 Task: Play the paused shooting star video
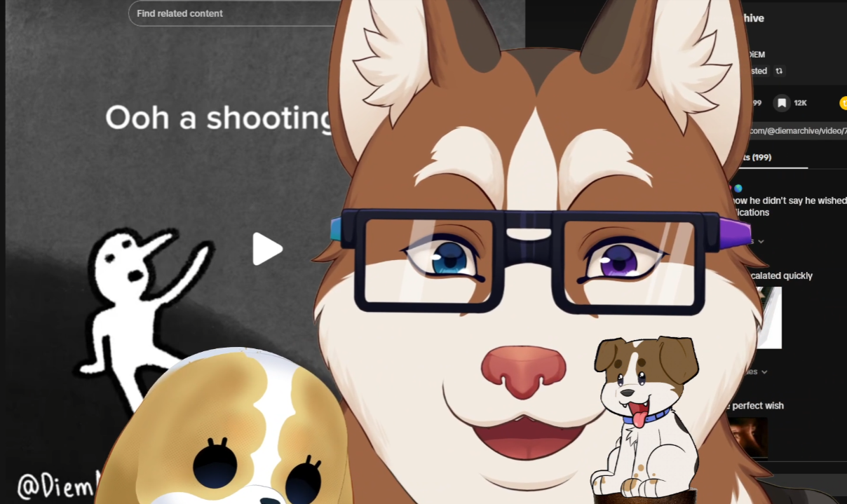266,249
